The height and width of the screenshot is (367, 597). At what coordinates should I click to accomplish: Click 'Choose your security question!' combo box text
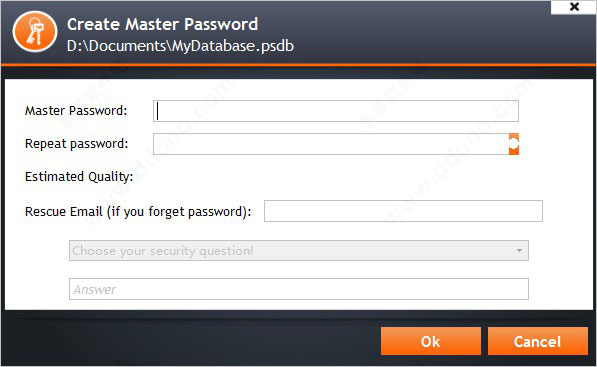pos(163,251)
